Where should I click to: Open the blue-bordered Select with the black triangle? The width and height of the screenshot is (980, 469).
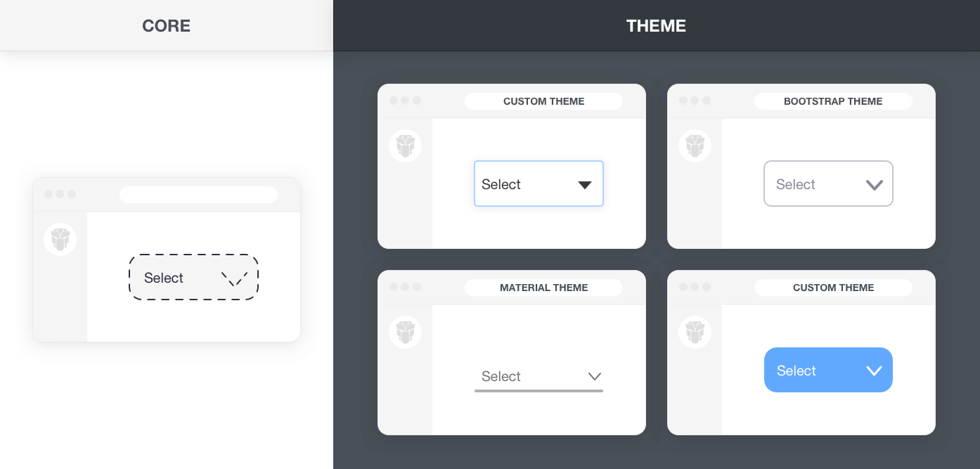pyautogui.click(x=539, y=184)
